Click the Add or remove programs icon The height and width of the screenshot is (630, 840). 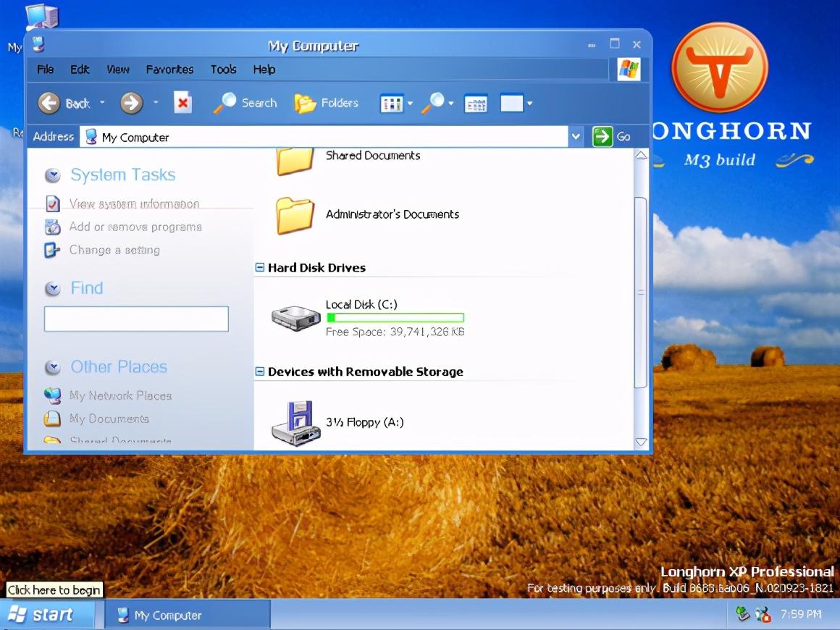pos(52,227)
